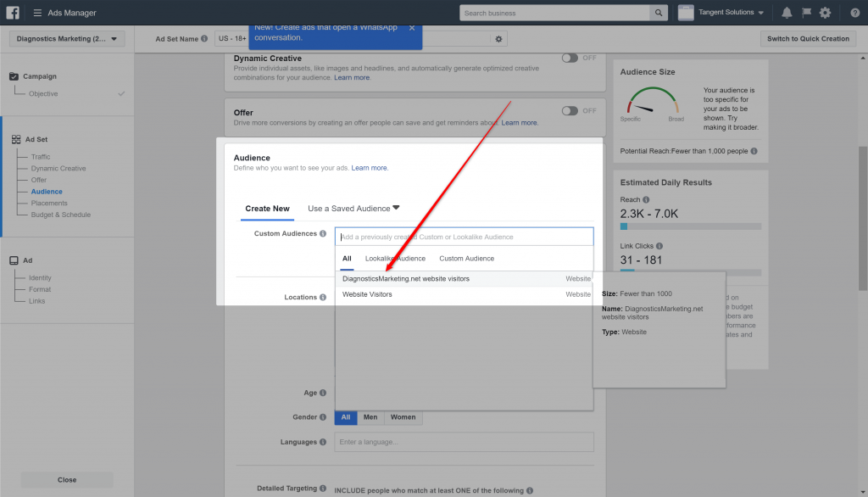Open the help question mark icon
The width and height of the screenshot is (868, 497).
[854, 13]
